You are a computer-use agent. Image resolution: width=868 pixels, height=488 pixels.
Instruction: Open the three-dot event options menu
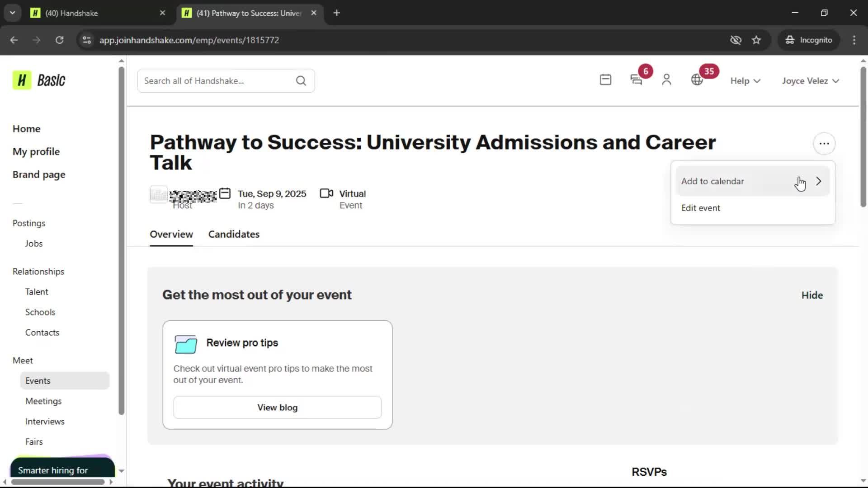point(824,144)
